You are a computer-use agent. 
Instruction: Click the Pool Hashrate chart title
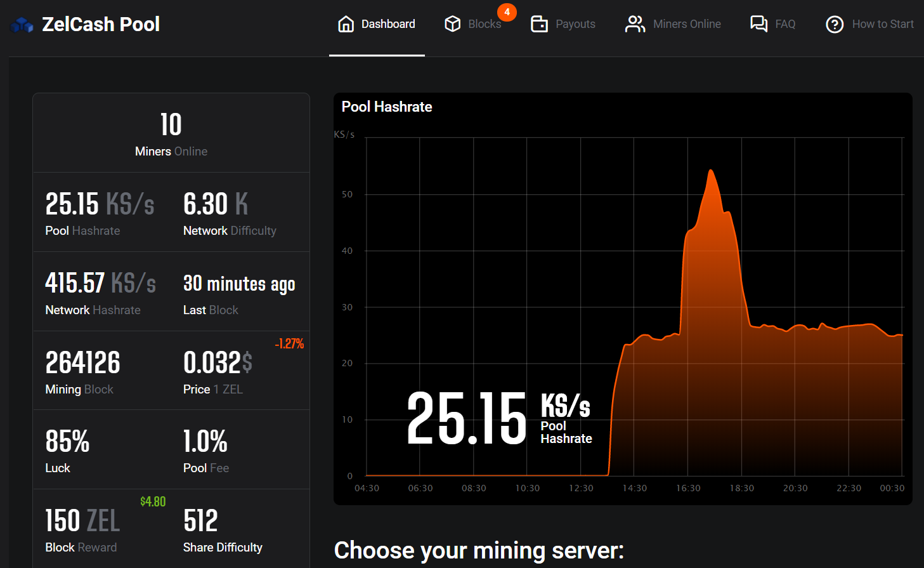(x=387, y=107)
